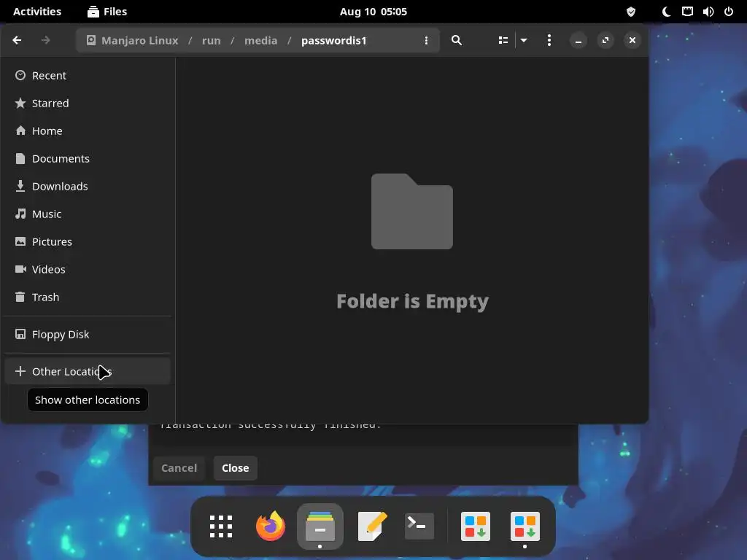Open the Pictures folder in sidebar

(x=88, y=241)
